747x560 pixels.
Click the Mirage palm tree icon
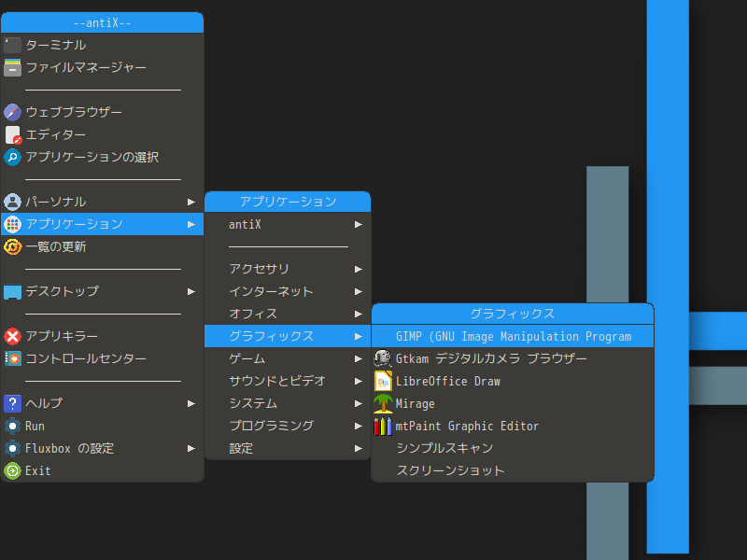383,403
